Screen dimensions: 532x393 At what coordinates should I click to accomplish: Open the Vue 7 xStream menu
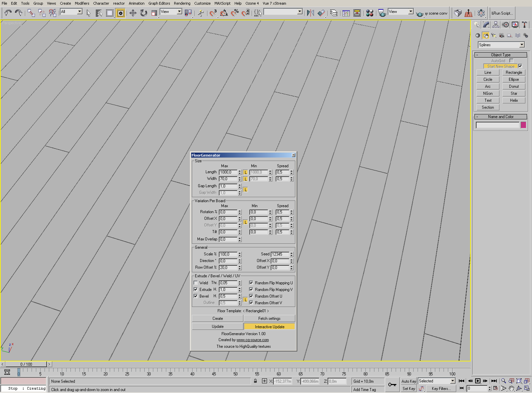click(274, 3)
